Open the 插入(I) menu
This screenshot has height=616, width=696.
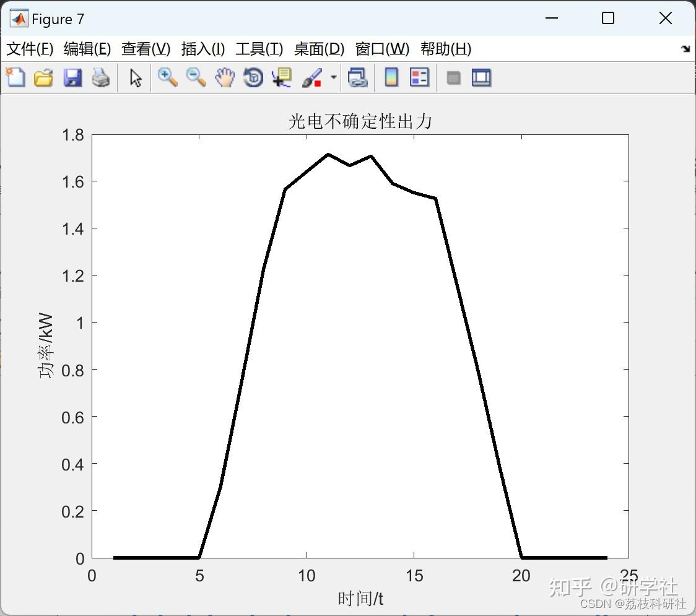click(202, 49)
